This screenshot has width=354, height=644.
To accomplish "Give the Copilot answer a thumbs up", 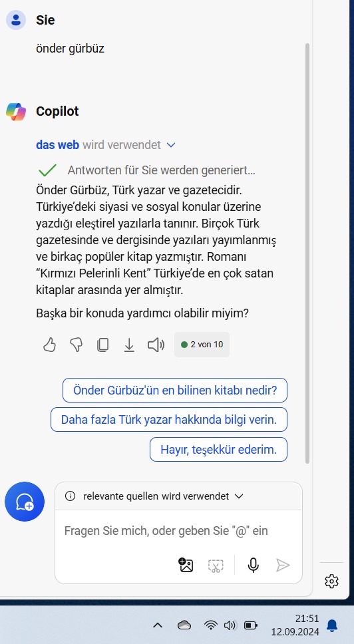I will [x=50, y=345].
